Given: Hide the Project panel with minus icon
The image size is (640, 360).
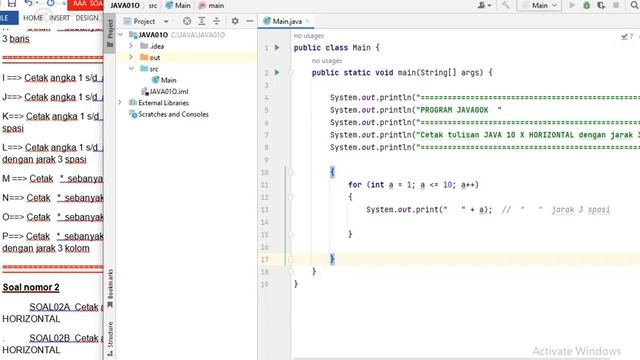Looking at the screenshot, I should coord(250,21).
